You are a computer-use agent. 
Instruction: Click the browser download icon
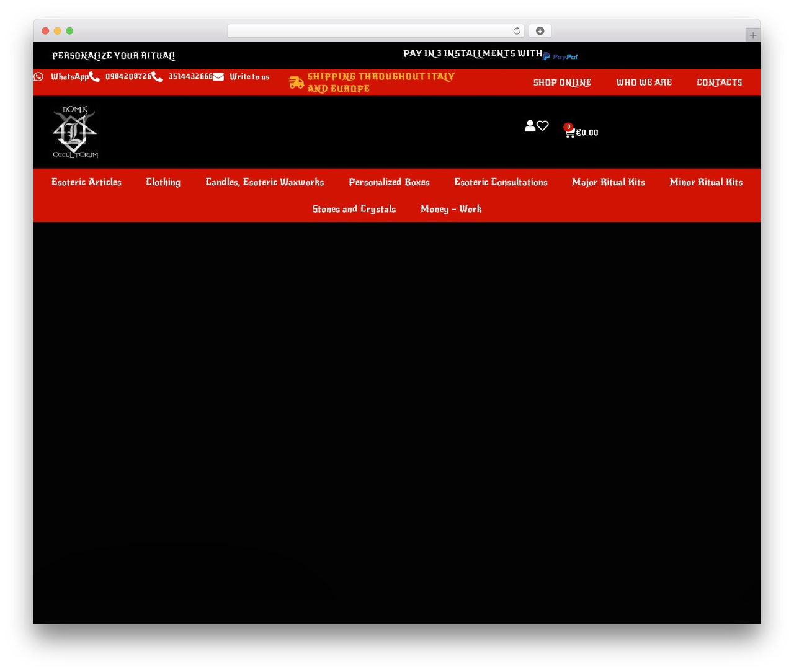click(540, 31)
